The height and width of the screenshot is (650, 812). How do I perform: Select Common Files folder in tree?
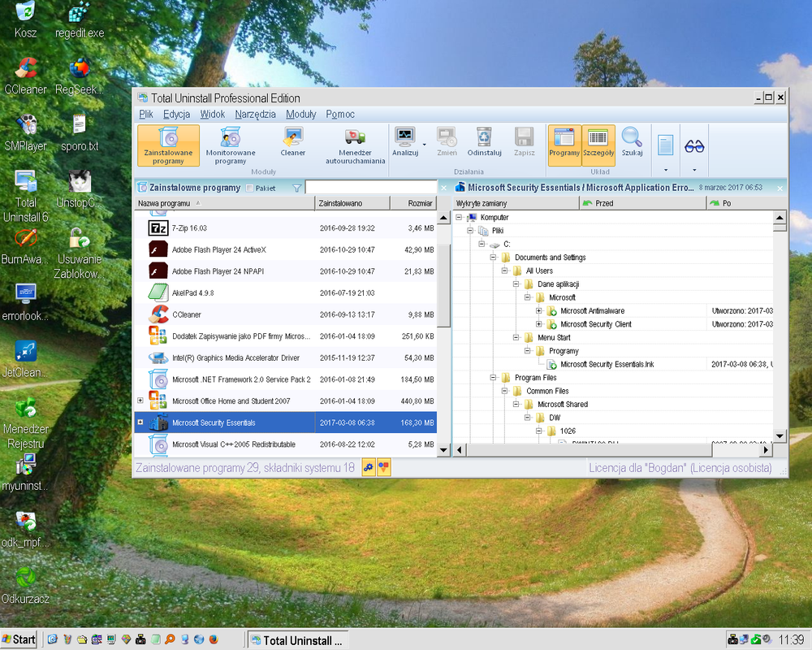(547, 391)
